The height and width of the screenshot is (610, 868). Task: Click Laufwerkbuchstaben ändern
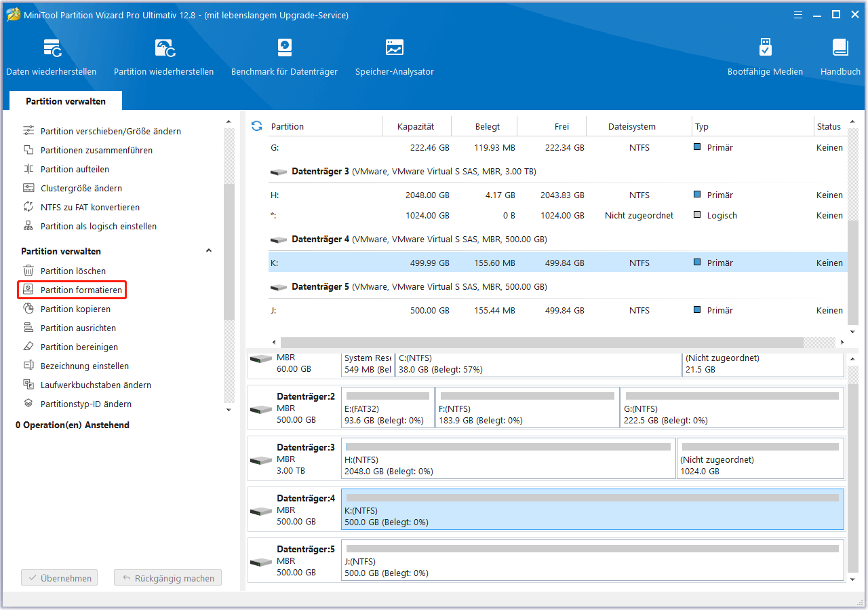96,385
